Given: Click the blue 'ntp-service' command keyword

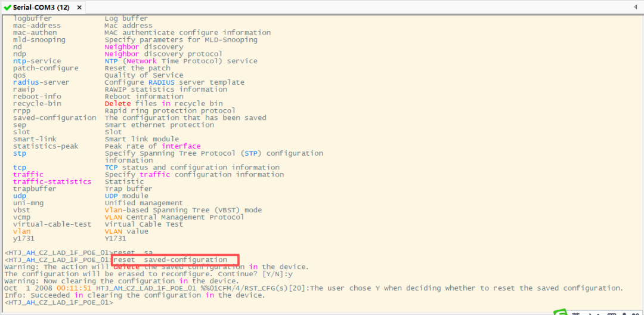Looking at the screenshot, I should (x=37, y=61).
